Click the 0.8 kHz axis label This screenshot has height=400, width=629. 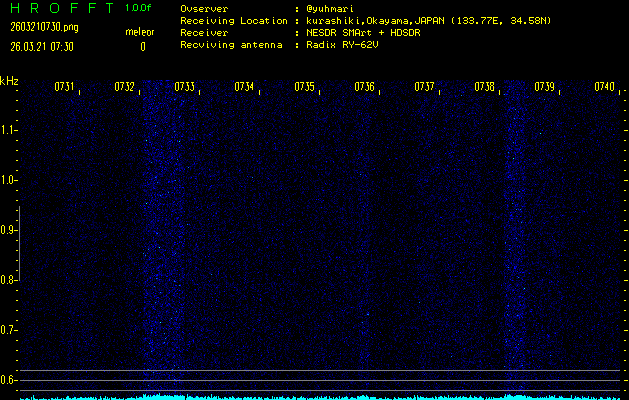click(x=7, y=280)
